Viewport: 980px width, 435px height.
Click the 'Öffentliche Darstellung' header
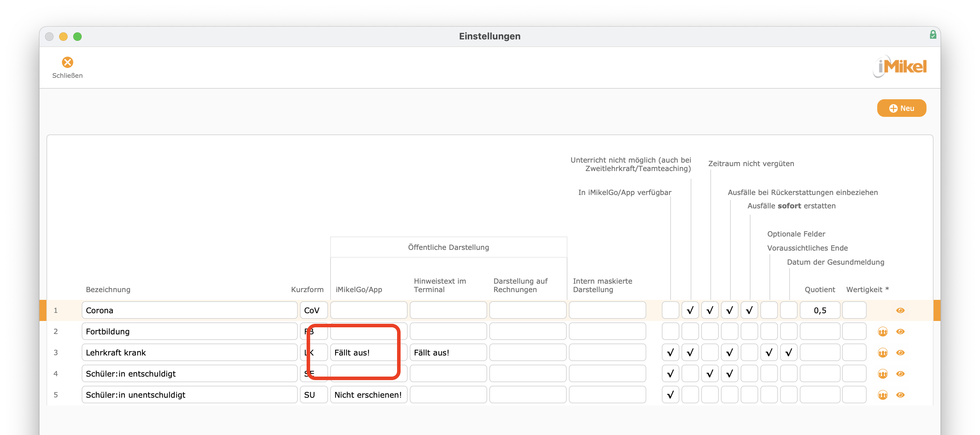448,247
